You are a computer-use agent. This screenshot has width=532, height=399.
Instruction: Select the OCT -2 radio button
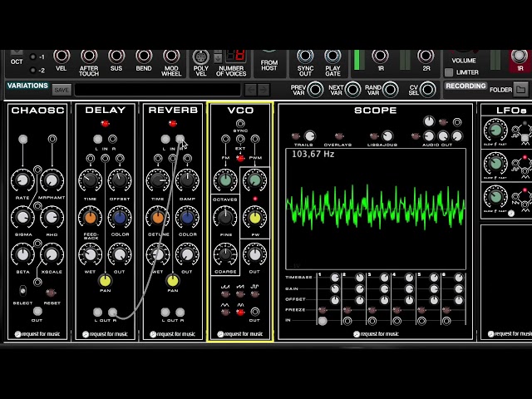coord(33,70)
